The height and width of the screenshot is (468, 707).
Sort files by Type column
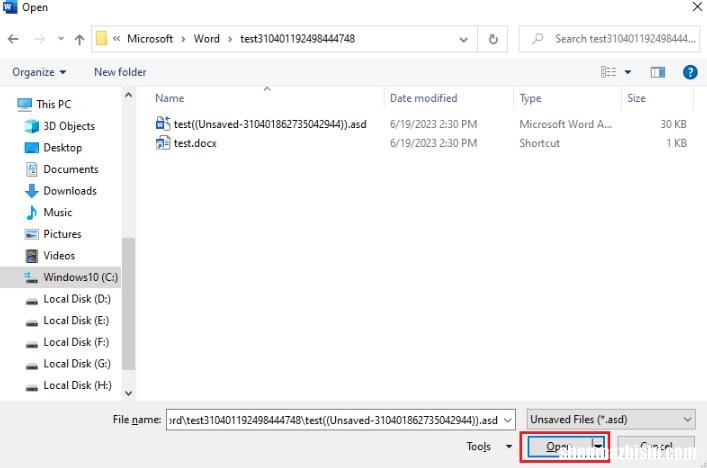coord(530,98)
